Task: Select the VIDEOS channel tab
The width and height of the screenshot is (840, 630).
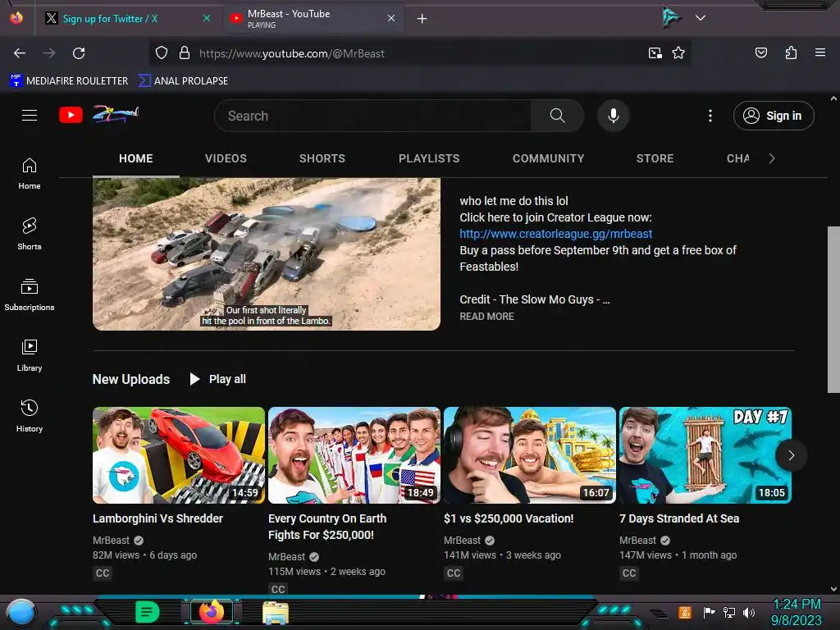Action: tap(226, 158)
